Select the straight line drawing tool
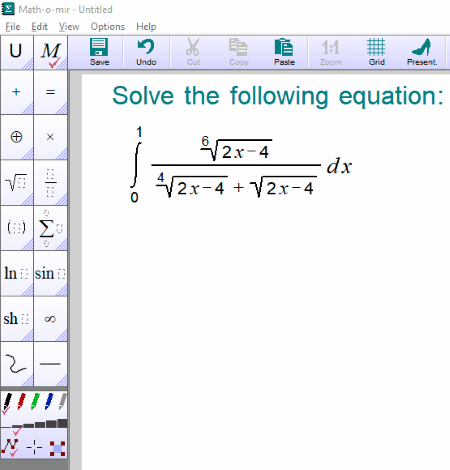450x470 pixels. 50,364
